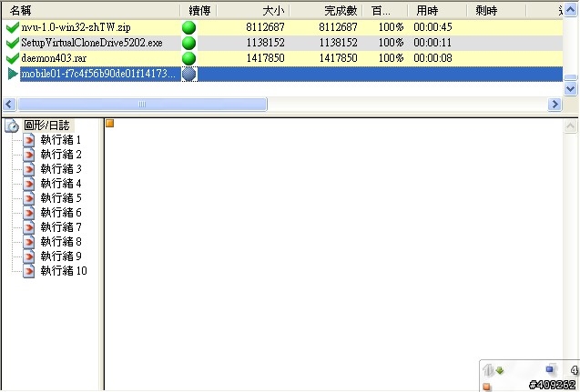Click the icon beside 執行緒 10

coord(29,270)
